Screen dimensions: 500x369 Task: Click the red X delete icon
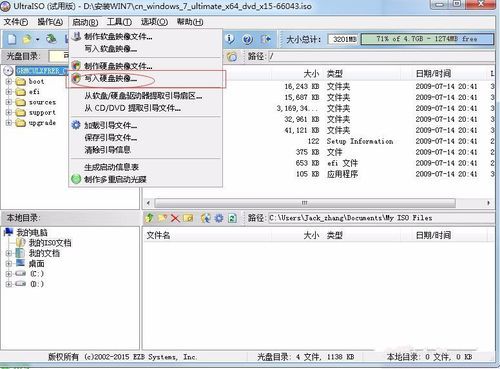(175, 218)
